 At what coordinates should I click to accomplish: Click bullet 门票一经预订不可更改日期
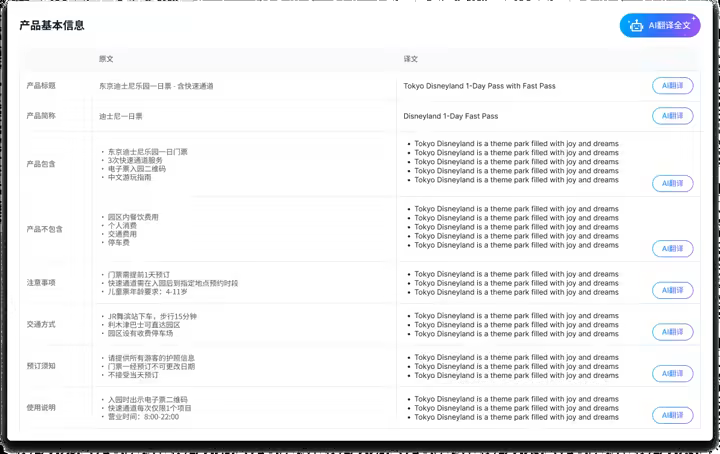(x=151, y=366)
